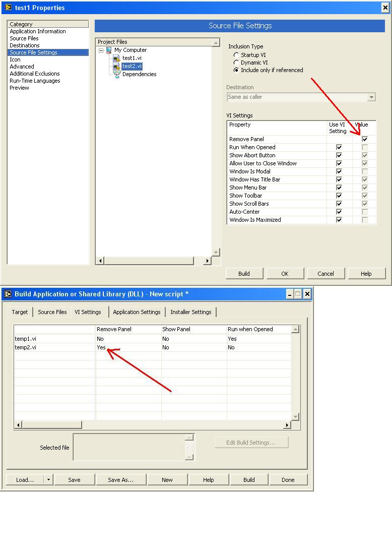Select the Run-Time Languages category
Image resolution: width=392 pixels, height=560 pixels.
tap(48, 81)
